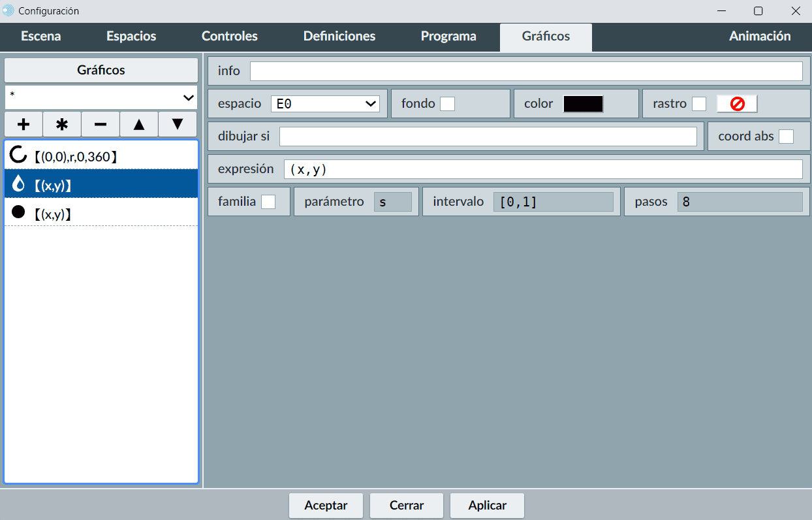
Task: Click the Aplicar button
Action: 487,506
